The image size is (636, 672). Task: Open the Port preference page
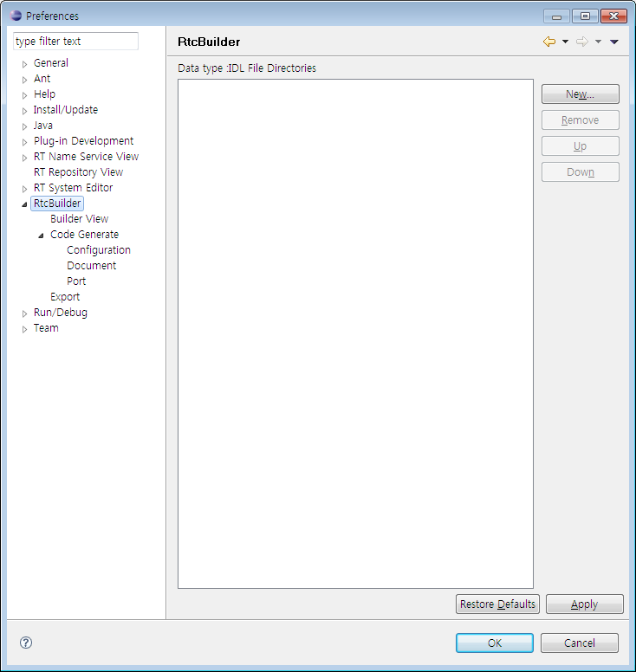pos(76,281)
